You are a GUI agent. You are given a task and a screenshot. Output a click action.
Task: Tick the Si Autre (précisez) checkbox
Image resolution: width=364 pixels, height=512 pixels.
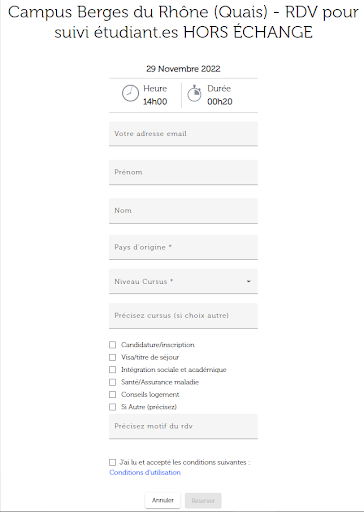click(x=113, y=407)
